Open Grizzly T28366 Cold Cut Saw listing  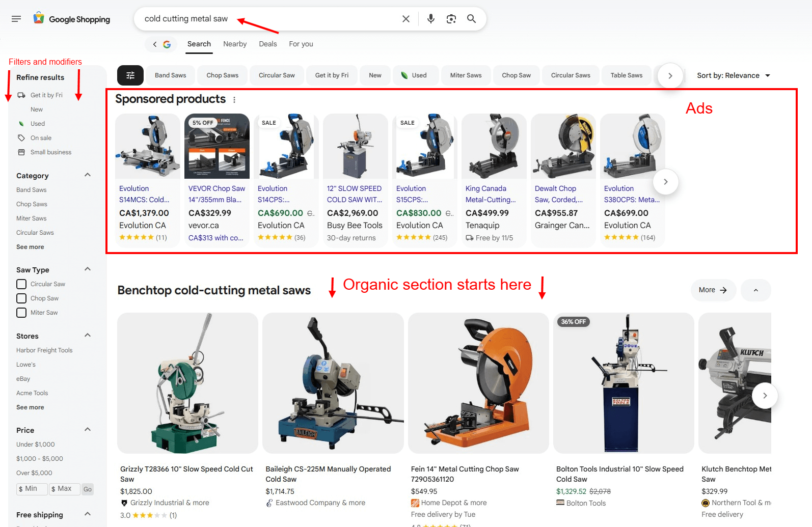(x=186, y=474)
